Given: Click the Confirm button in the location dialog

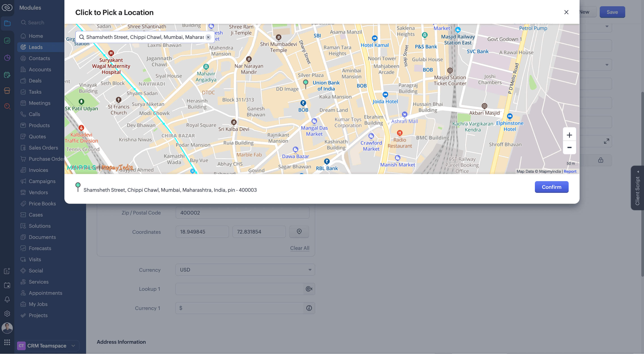Looking at the screenshot, I should [x=551, y=187].
